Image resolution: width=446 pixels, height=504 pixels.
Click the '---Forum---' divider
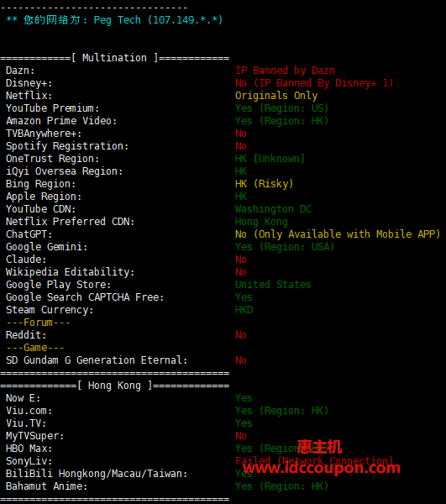[38, 323]
